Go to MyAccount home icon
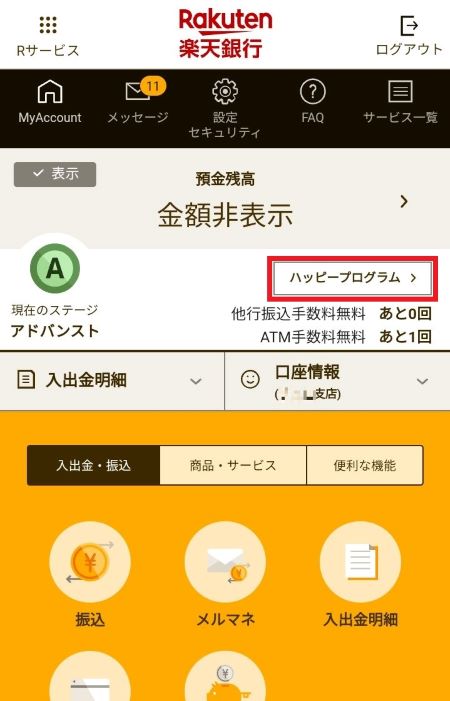 [50, 93]
